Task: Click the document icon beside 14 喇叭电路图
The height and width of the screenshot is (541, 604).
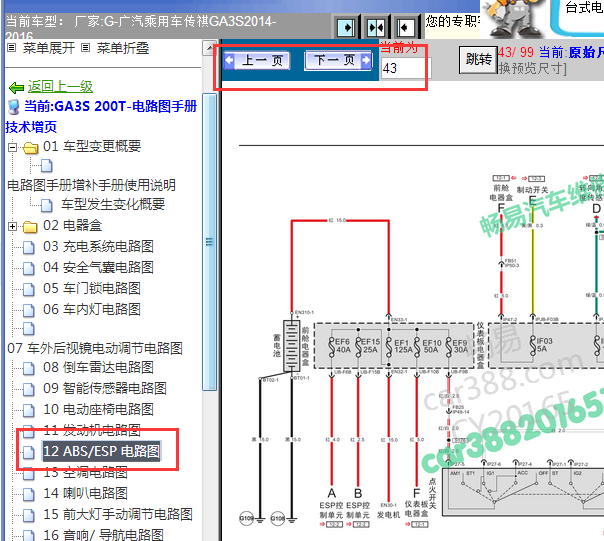Action: pos(29,494)
